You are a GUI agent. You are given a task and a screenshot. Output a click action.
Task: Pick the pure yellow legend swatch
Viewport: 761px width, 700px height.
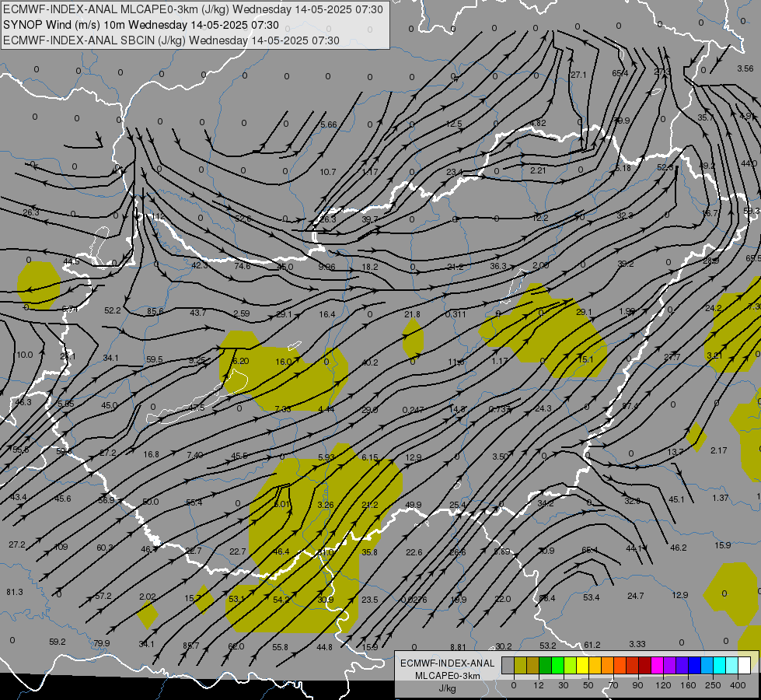582,665
